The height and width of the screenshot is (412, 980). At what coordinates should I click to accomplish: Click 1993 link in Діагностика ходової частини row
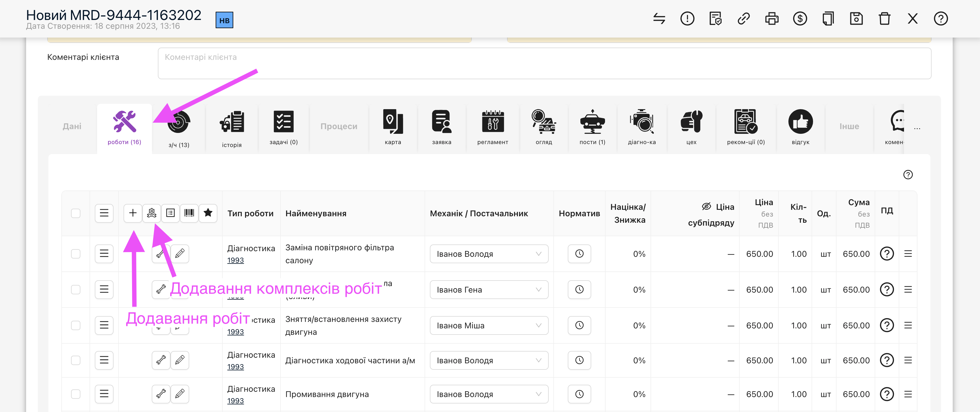pyautogui.click(x=235, y=367)
